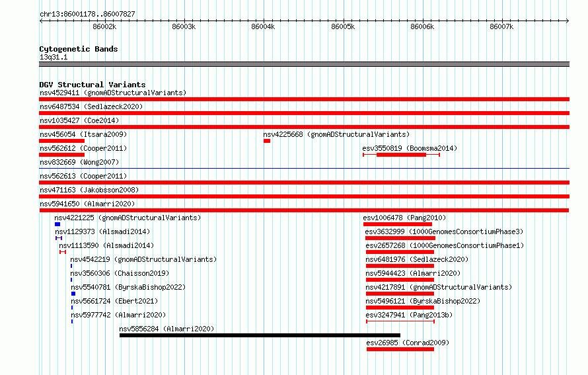Open variant nsv4225668 gnomADStructuralVariants label
Viewport: 588px width, 375px height.
336,134
